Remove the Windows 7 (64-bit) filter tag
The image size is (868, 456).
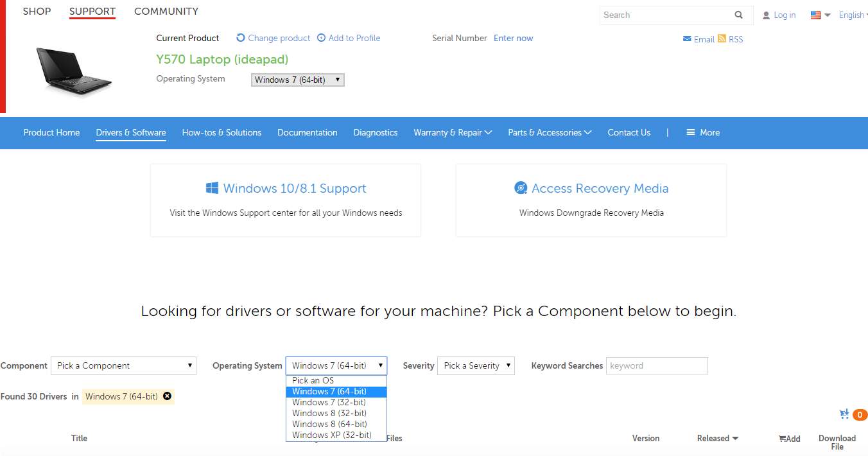click(167, 396)
